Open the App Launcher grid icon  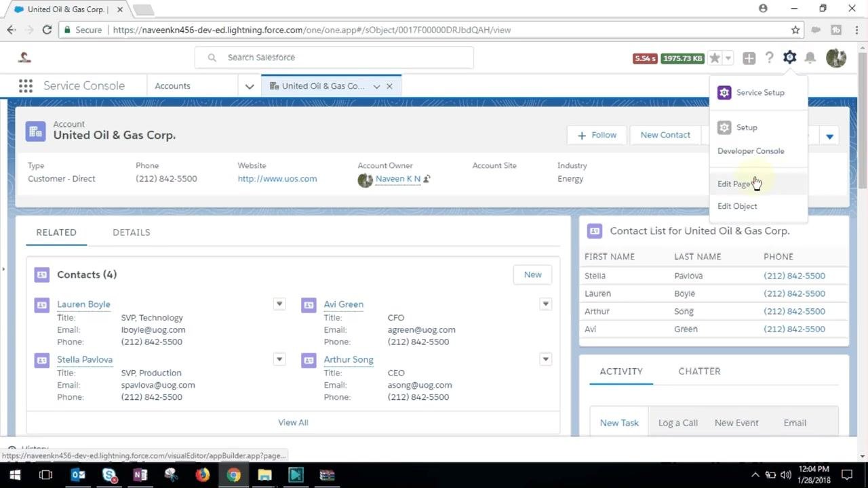26,86
